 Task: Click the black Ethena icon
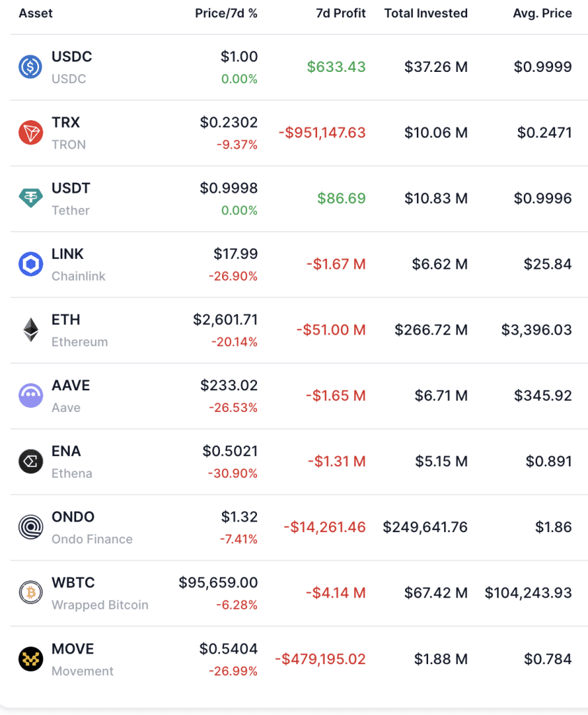pyautogui.click(x=31, y=461)
